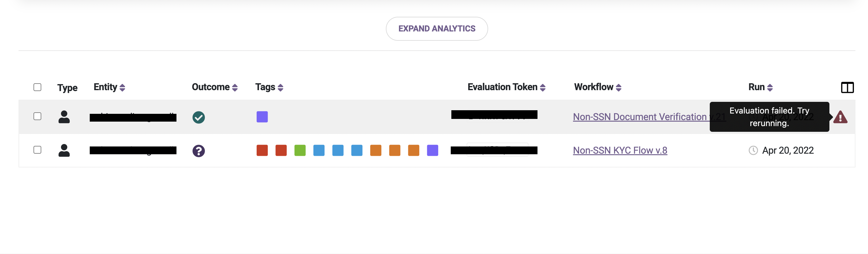868x254 pixels.
Task: Click the purple question mark outcome icon
Action: click(199, 151)
